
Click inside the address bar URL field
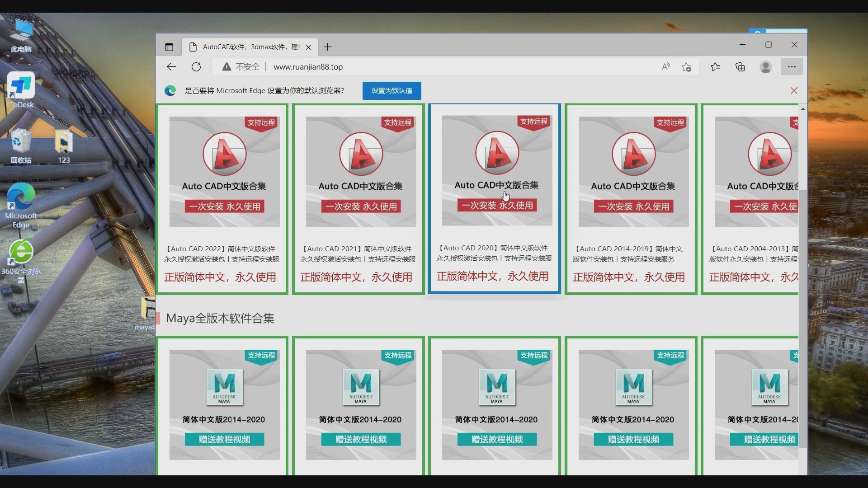[407, 66]
